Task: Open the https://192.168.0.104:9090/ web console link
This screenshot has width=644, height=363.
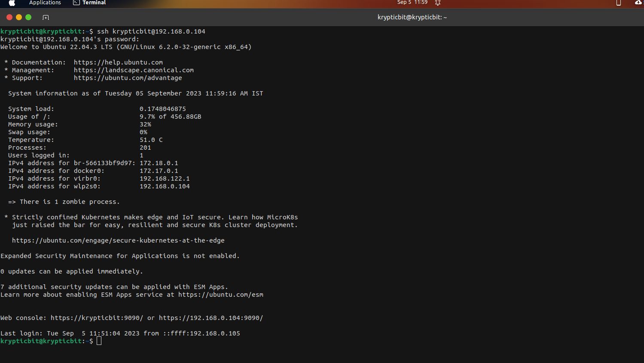Action: [211, 317]
